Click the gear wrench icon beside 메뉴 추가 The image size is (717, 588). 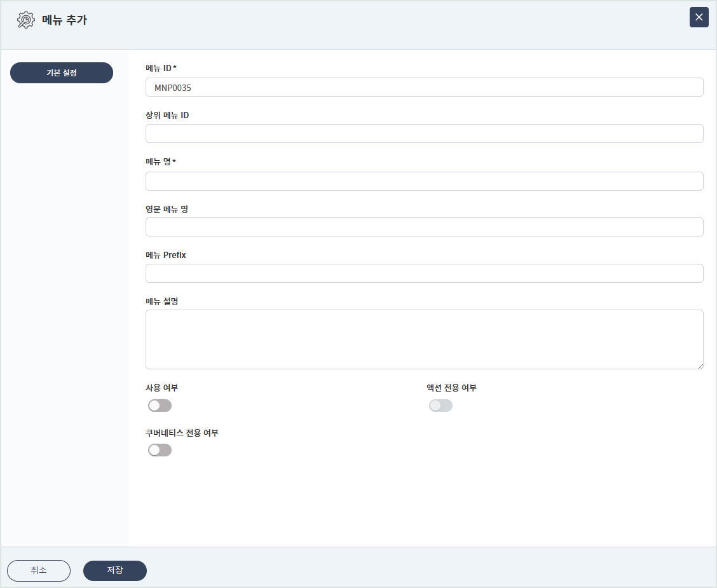point(25,20)
